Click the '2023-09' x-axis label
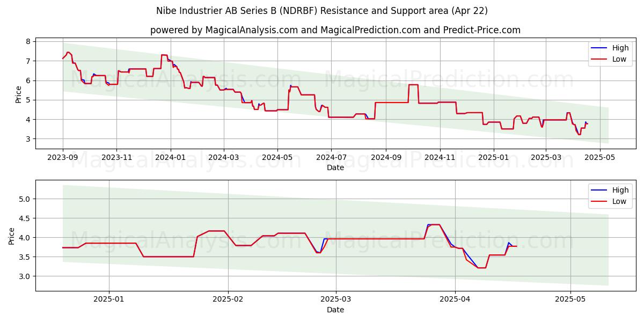Viewport: 644px width, 322px height. 63,158
